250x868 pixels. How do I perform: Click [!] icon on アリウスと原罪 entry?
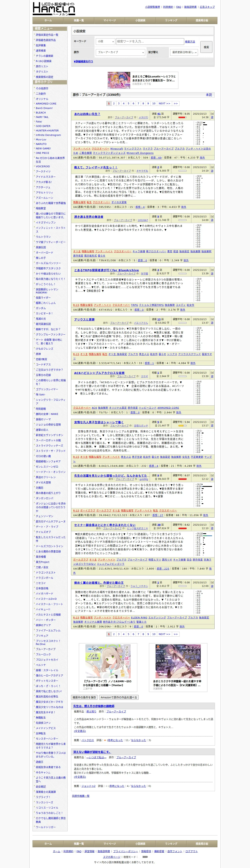[x=212, y=319]
